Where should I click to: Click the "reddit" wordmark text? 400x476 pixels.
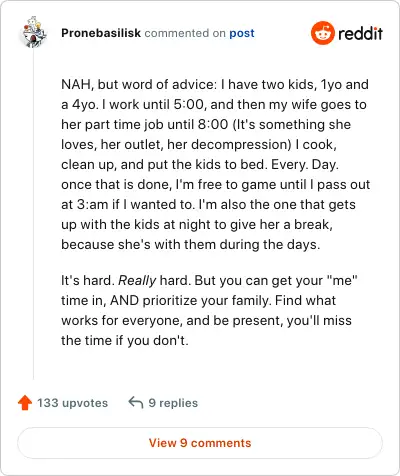tap(360, 33)
